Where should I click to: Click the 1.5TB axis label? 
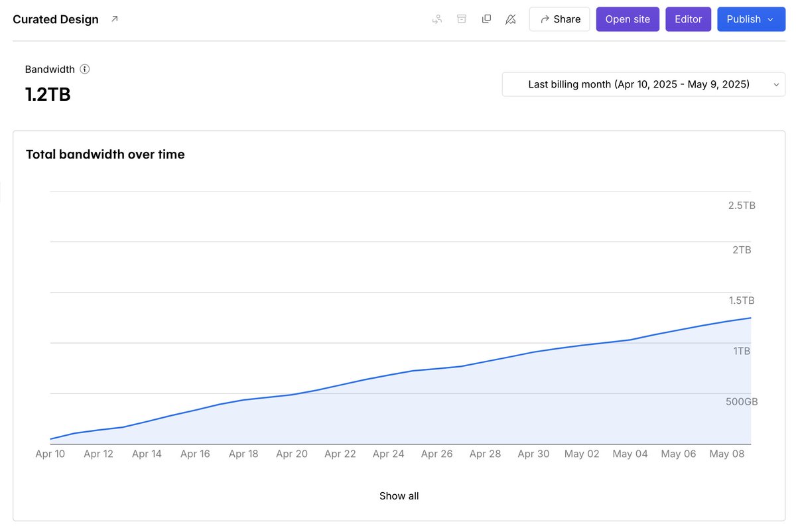[x=742, y=300]
